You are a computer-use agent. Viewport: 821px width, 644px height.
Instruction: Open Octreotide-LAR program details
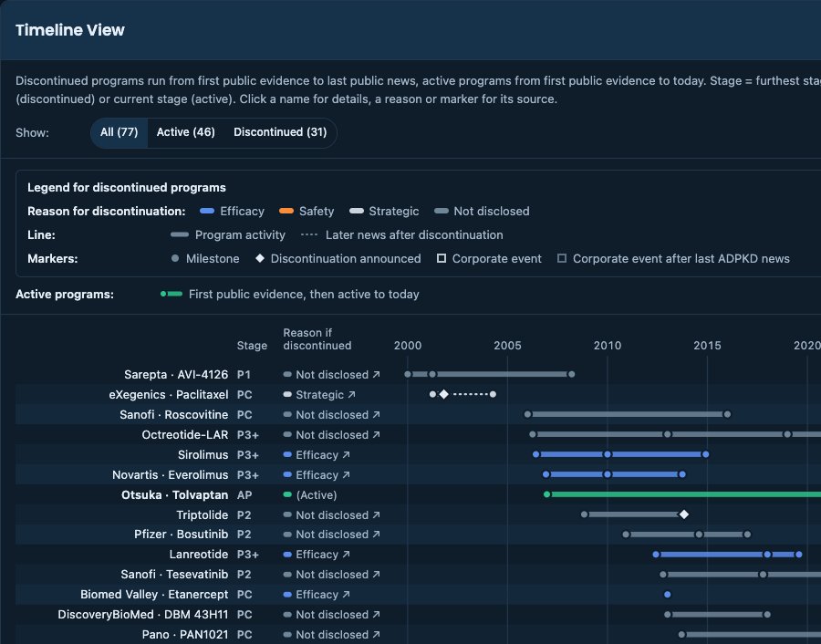[x=185, y=435]
